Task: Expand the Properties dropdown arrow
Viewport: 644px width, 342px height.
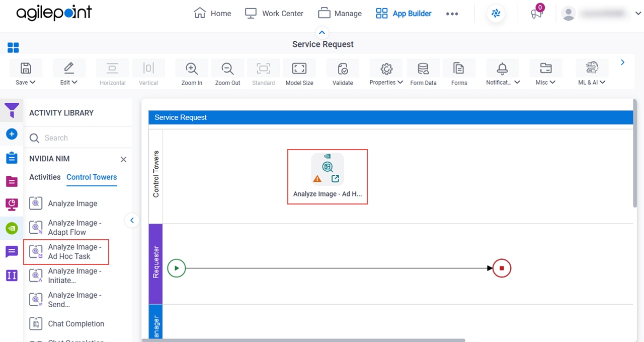Action: [x=400, y=83]
